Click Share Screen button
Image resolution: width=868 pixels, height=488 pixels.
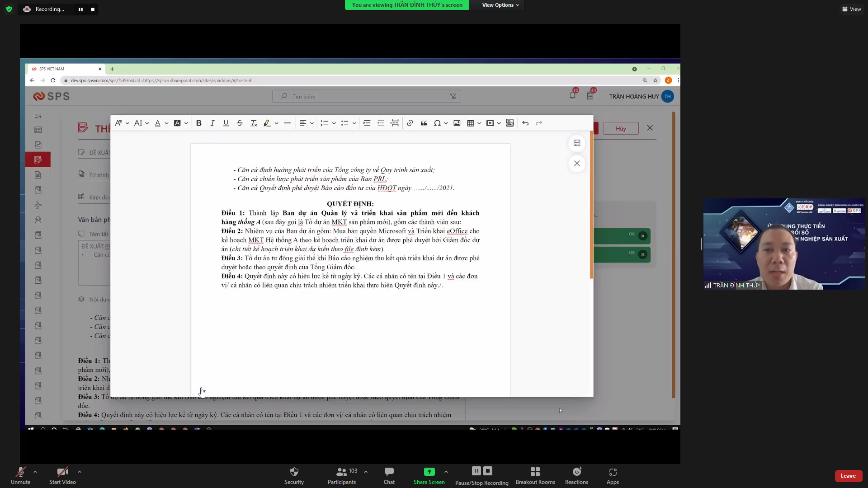point(429,476)
